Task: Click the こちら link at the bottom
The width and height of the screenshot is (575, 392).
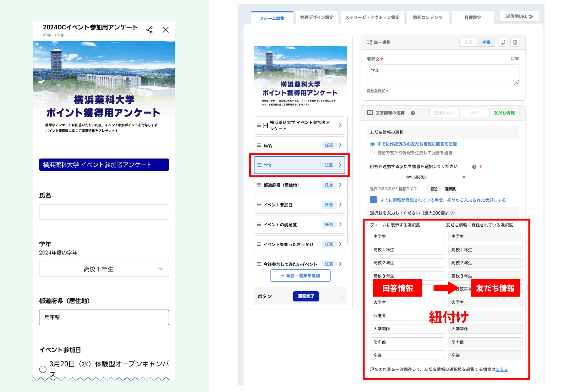Action: [502, 369]
